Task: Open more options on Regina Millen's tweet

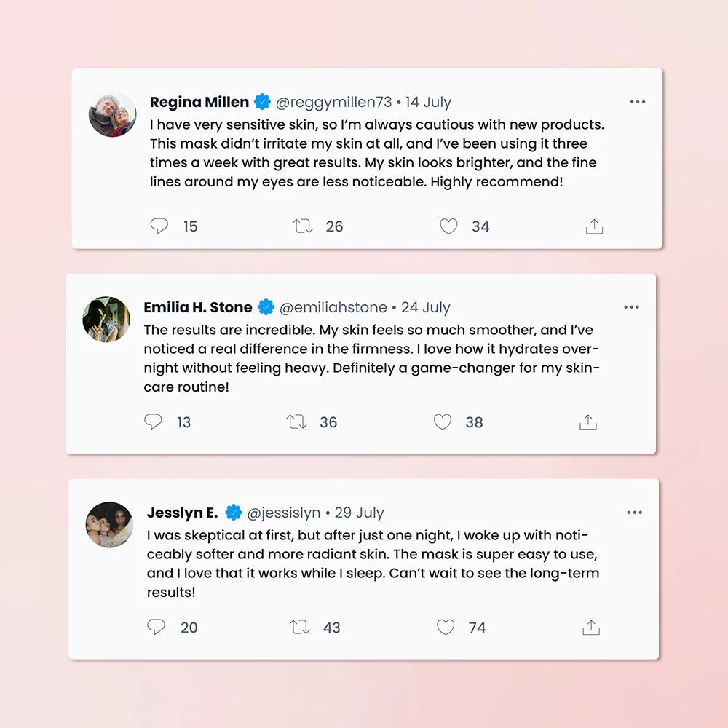Action: pyautogui.click(x=638, y=102)
